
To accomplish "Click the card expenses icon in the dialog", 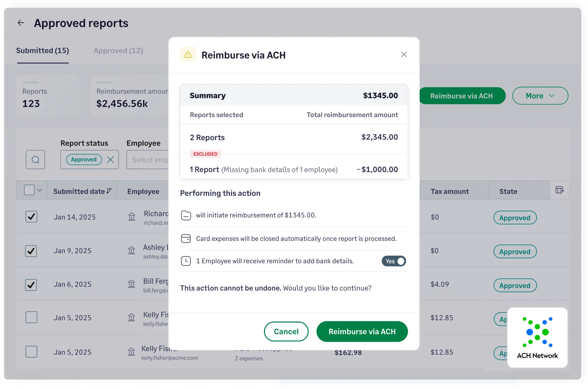I will (x=186, y=238).
